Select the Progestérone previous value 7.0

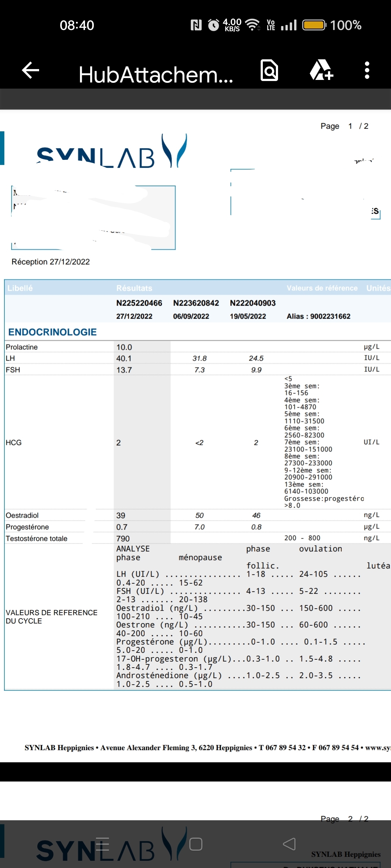(199, 527)
